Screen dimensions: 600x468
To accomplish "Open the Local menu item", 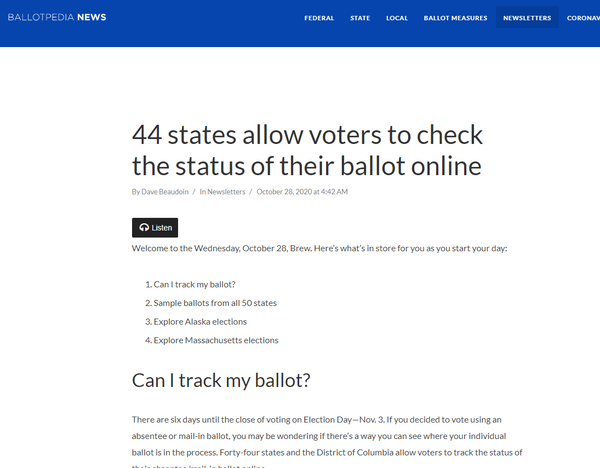I will (x=397, y=18).
